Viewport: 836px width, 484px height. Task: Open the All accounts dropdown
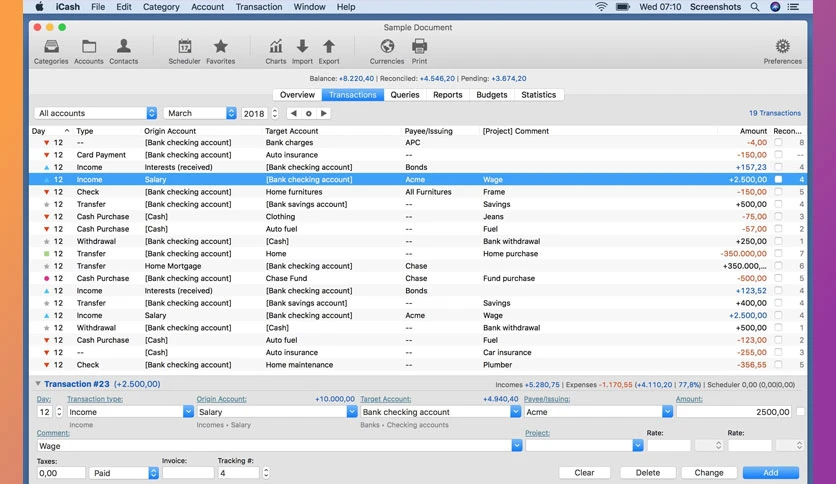(96, 113)
